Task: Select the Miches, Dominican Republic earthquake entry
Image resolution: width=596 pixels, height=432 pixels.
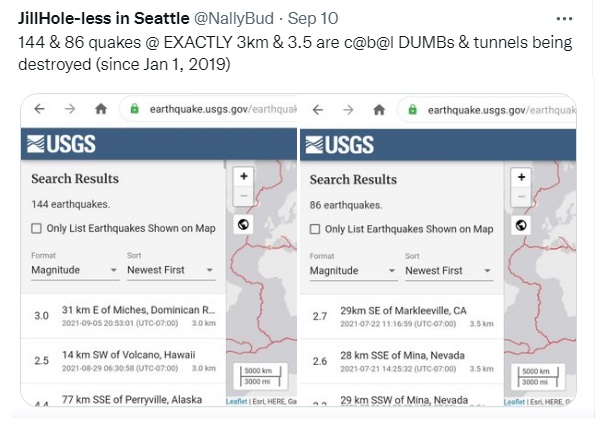Action: (x=124, y=316)
